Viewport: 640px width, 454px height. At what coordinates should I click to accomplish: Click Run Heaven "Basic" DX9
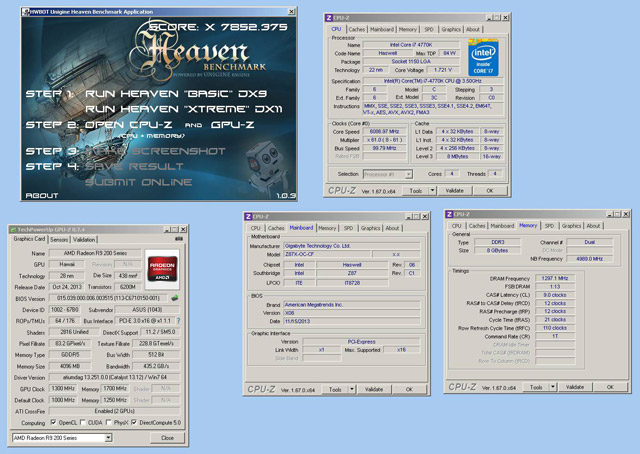(176, 93)
